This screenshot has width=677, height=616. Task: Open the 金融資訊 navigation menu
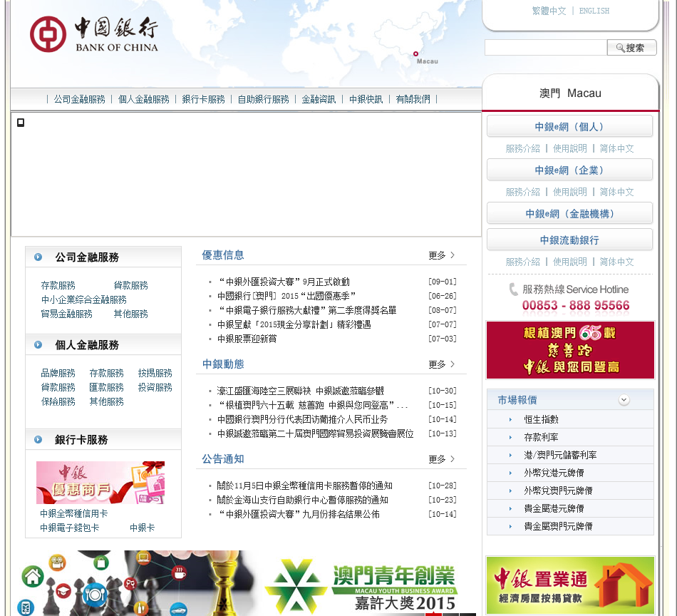pos(319,99)
